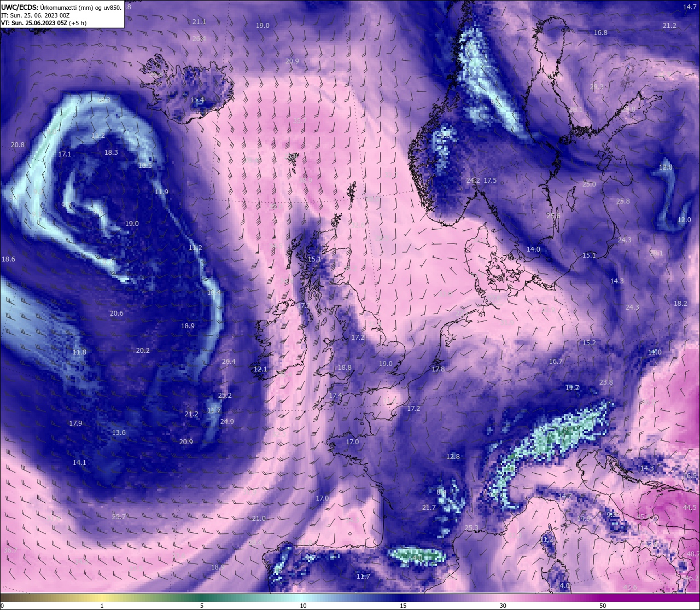Click the 15.2 value label
700x610 pixels.
[x=589, y=343]
